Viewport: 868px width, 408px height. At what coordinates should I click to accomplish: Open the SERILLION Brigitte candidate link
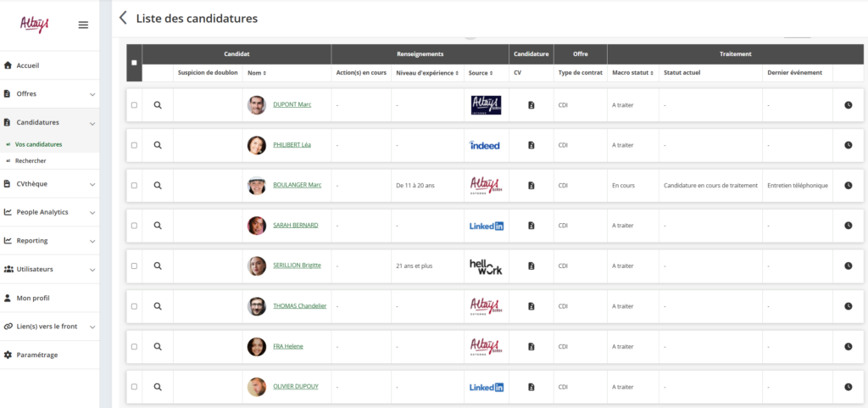pos(297,265)
